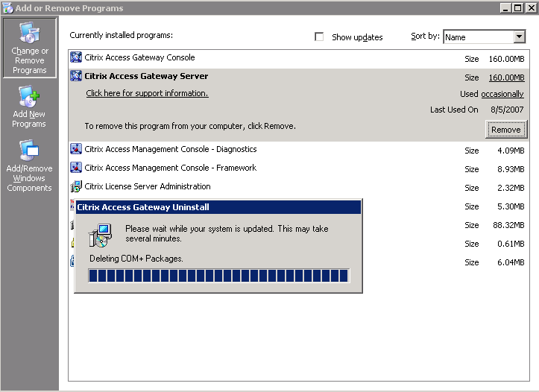The height and width of the screenshot is (392, 539).
Task: Select Citrix Access Management Console - Diagnostics entry
Action: point(298,150)
